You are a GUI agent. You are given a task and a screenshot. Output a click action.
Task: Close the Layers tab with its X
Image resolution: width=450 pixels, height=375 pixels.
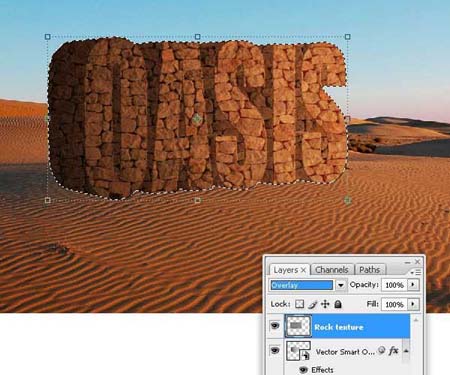tap(304, 270)
